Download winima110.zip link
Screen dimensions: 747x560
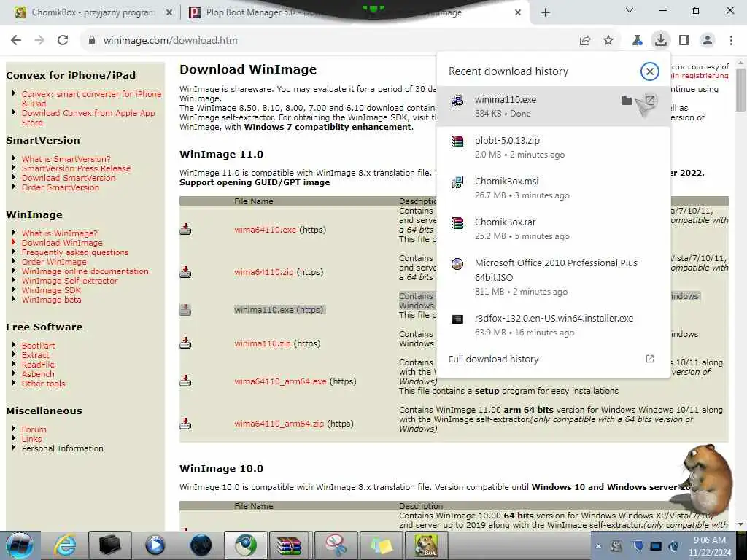[x=262, y=343]
